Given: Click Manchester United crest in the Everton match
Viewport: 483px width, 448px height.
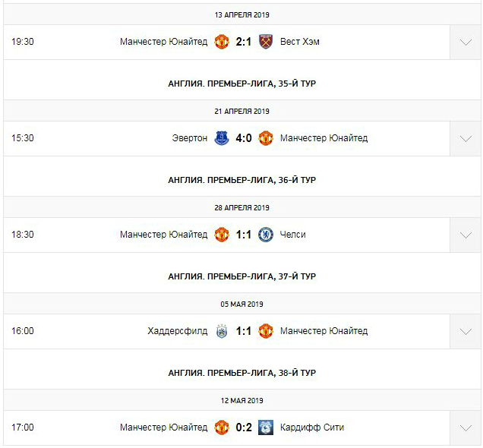Looking at the screenshot, I should 266,138.
